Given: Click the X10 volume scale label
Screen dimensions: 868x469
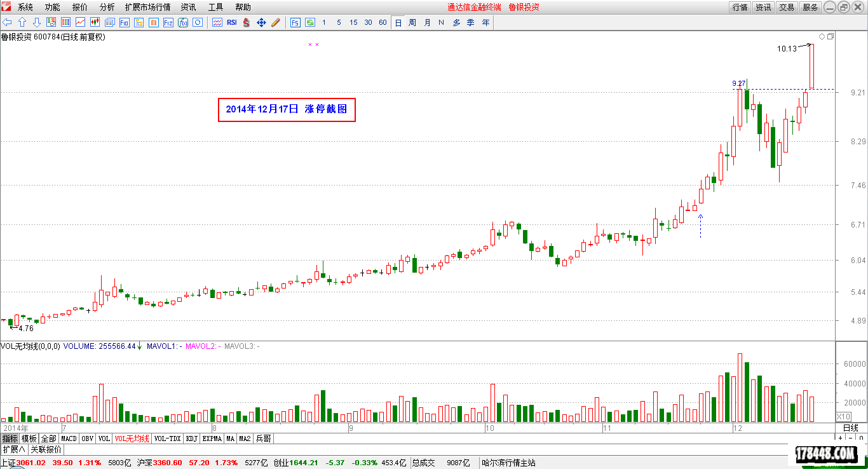Looking at the screenshot, I should (843, 416).
